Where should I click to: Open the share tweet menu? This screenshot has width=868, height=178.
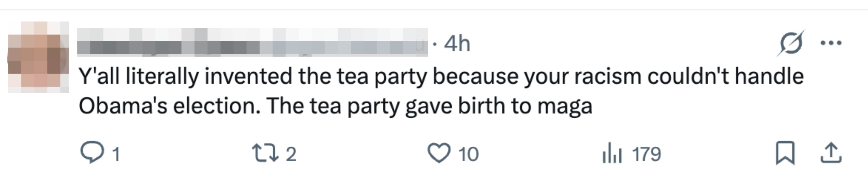click(831, 154)
